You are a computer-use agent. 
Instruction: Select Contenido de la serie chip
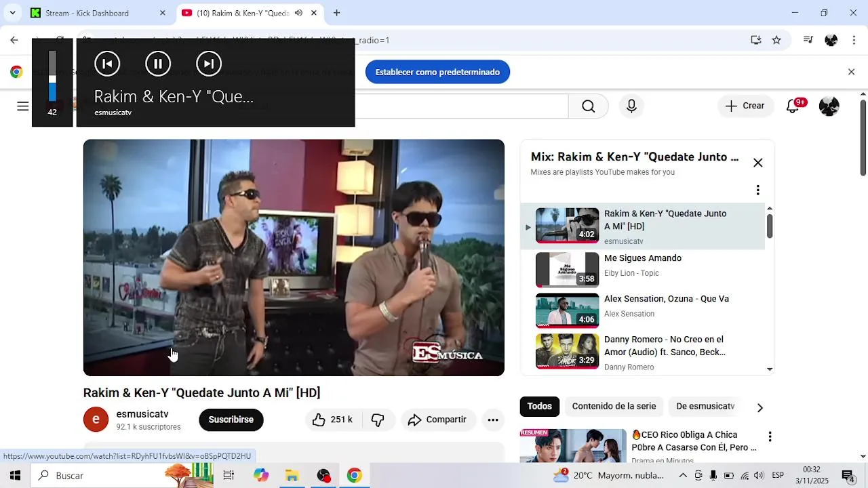[x=614, y=406]
